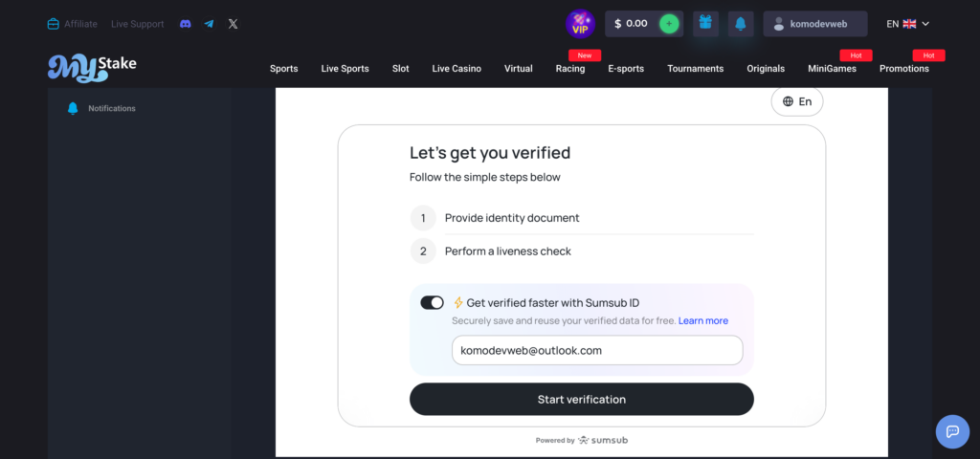The width and height of the screenshot is (980, 459).
Task: Click step 2 Perform a liveness check
Action: pos(507,251)
